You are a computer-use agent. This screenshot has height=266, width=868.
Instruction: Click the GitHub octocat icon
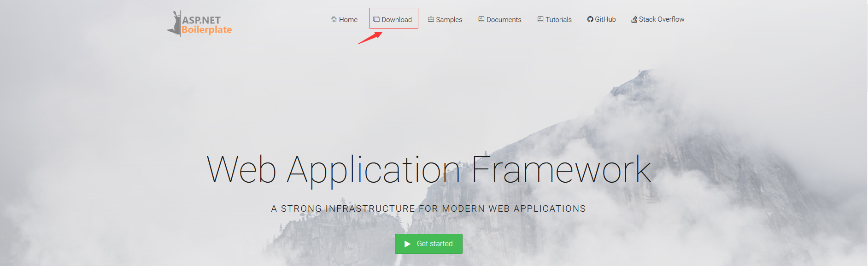point(590,19)
